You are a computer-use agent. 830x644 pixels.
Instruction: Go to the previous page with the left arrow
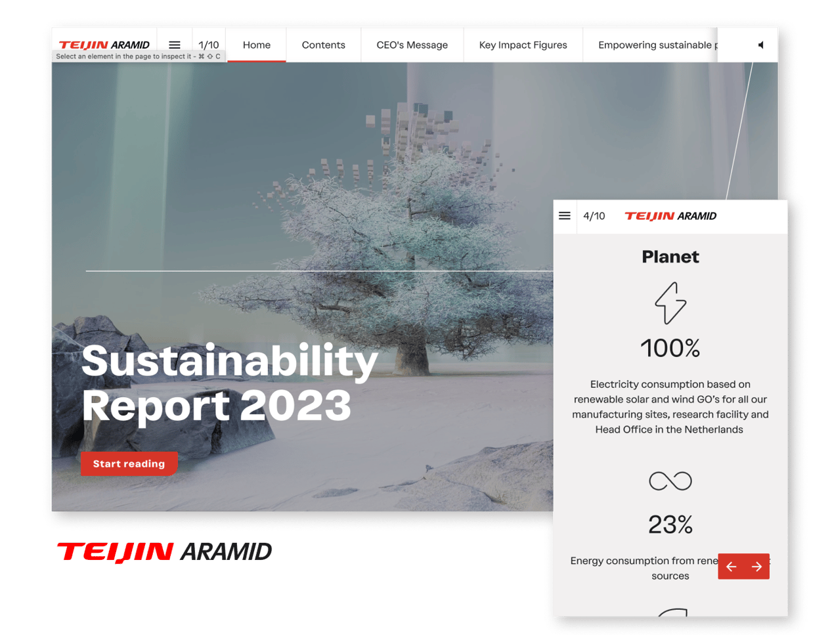(732, 567)
